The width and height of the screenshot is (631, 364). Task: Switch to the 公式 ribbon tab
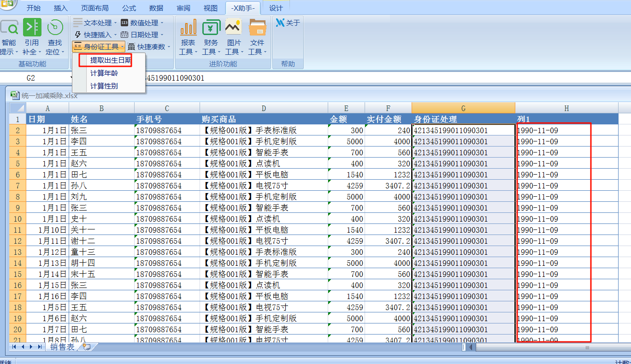(x=129, y=8)
